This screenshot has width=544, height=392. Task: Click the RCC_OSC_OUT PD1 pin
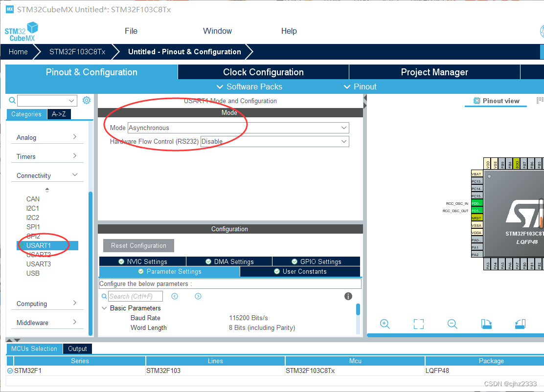pyautogui.click(x=477, y=211)
